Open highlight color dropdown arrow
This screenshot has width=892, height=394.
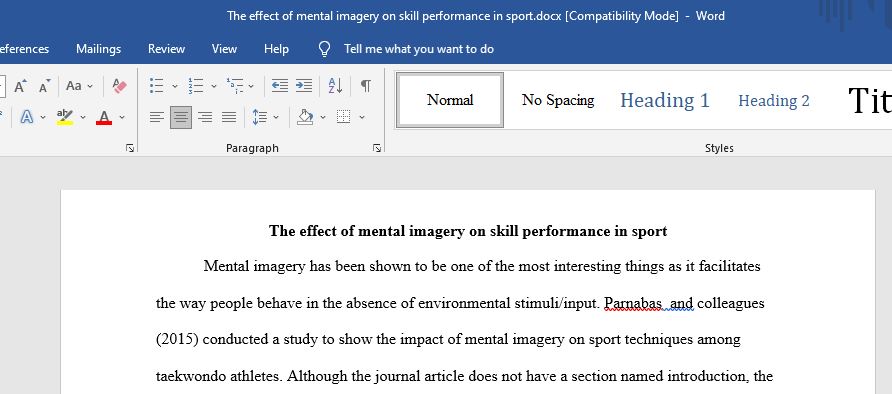click(83, 118)
